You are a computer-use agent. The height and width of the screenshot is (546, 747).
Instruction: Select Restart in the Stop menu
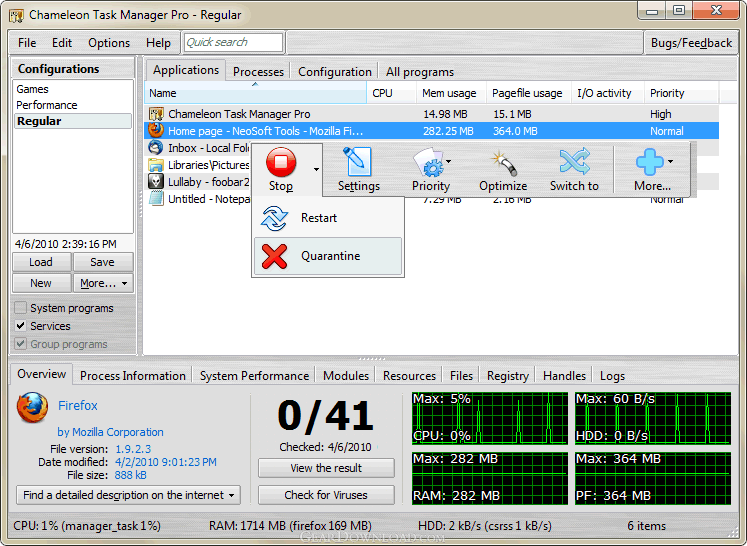318,218
